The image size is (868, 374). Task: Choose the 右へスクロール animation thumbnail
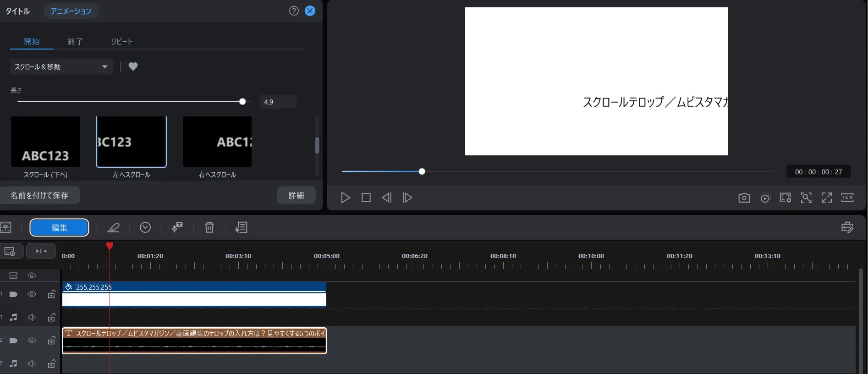pyautogui.click(x=217, y=142)
